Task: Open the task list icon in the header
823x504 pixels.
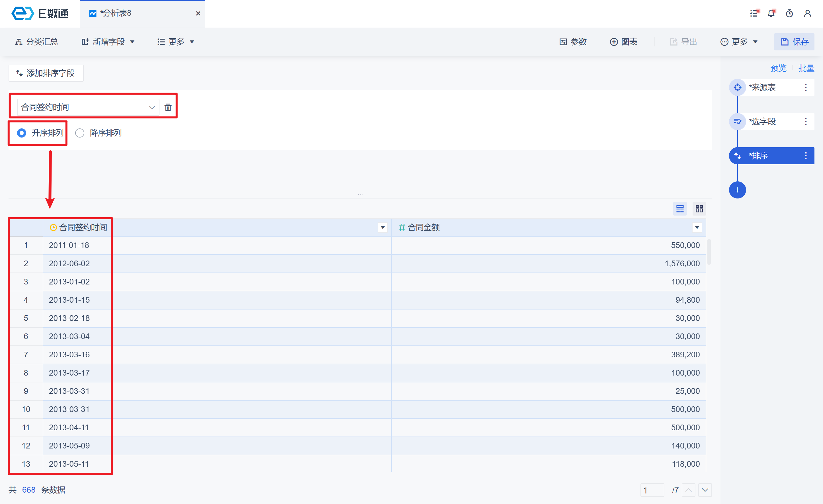Action: coord(754,13)
